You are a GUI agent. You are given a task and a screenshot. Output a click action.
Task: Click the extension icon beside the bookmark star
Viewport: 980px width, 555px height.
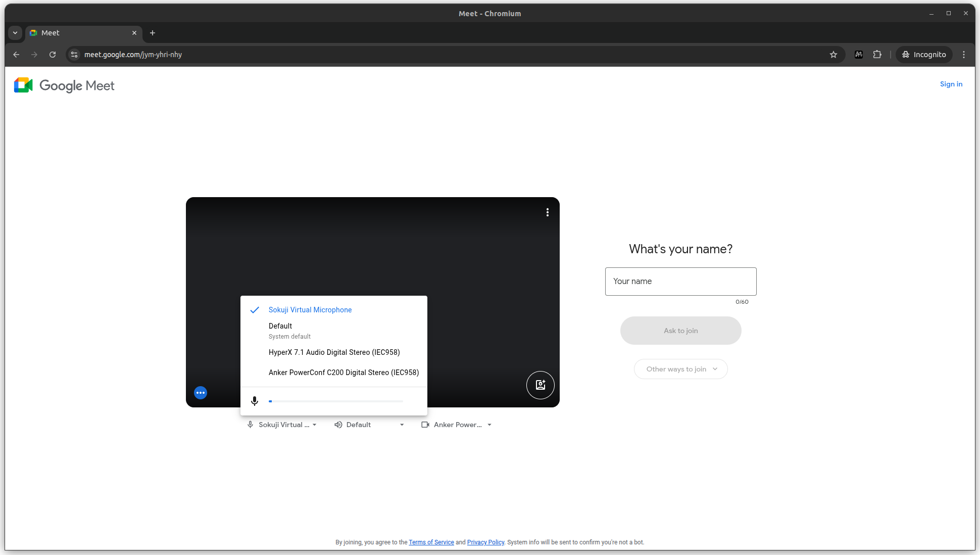click(859, 55)
